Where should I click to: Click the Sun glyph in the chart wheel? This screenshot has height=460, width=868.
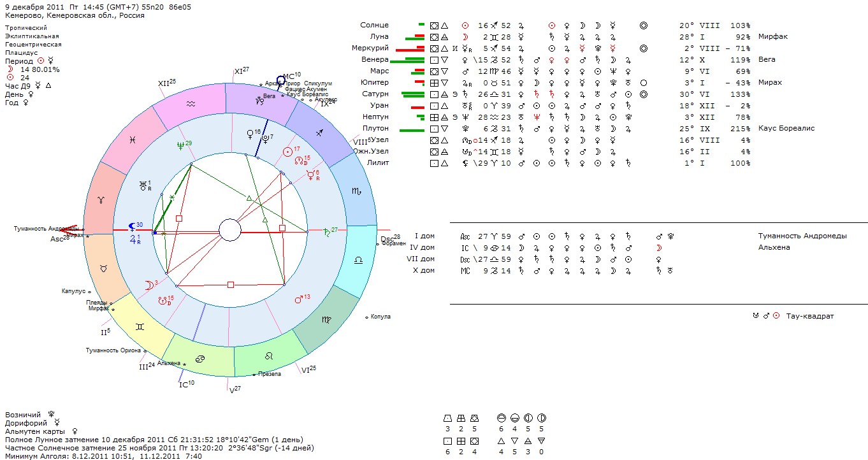287,152
